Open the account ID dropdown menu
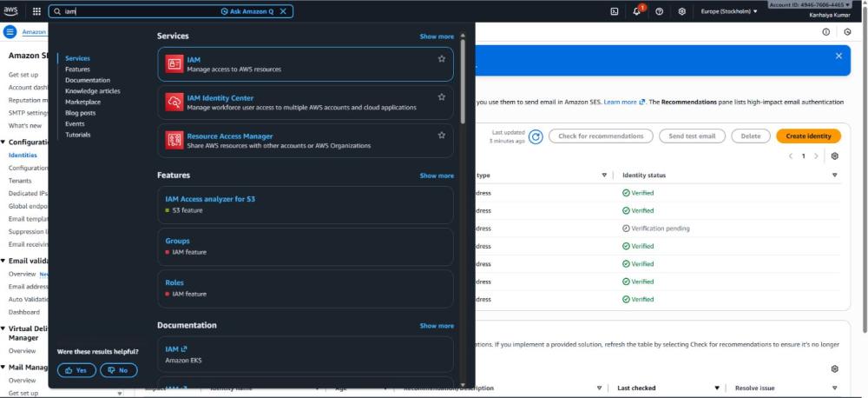868x398 pixels. pos(809,5)
